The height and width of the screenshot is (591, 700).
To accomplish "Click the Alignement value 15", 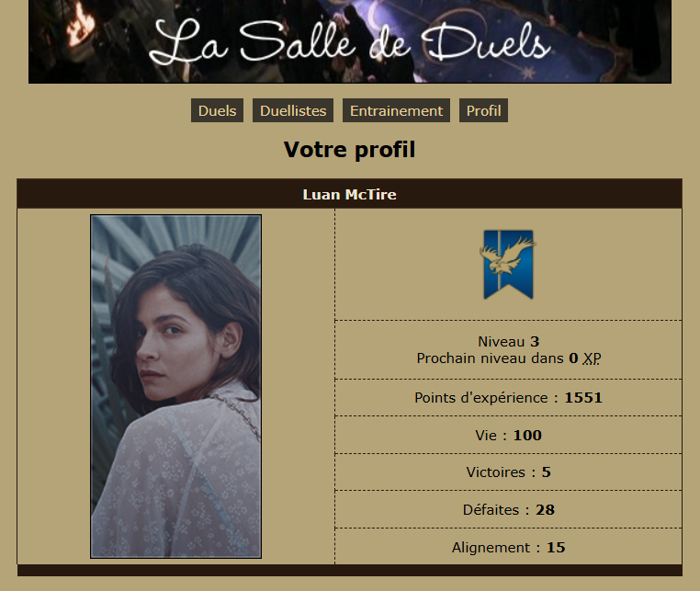I will 556,547.
